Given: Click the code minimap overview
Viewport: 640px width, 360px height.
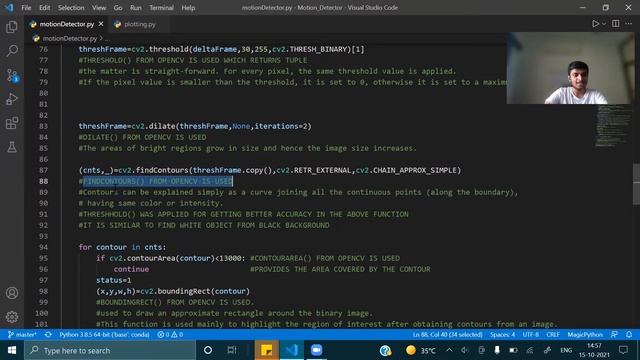Looking at the screenshot, I should pos(612,126).
